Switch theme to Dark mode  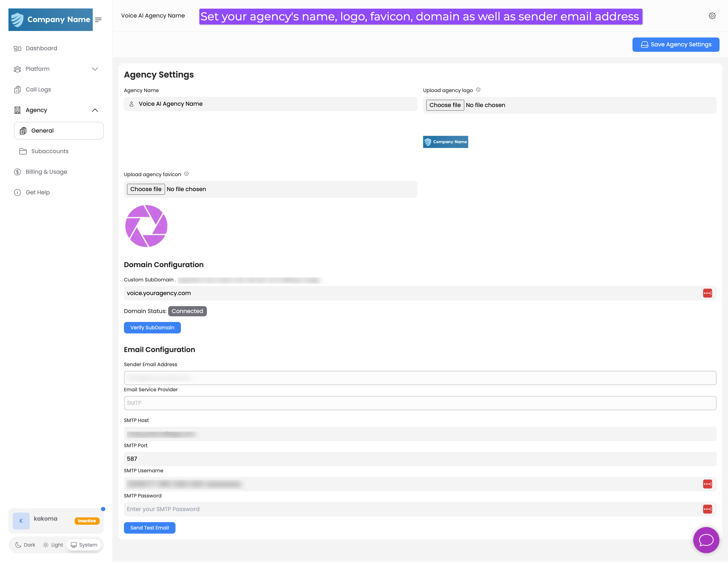[x=25, y=545]
